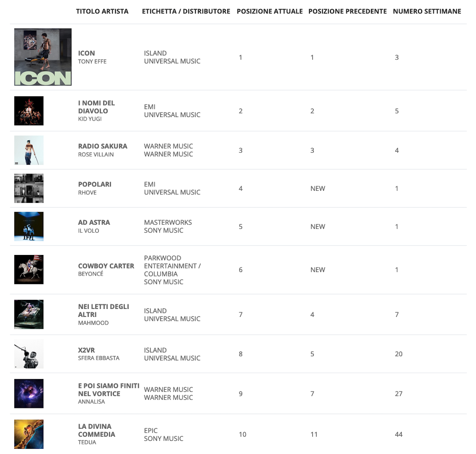The width and height of the screenshot is (476, 454).
Task: Click the X2VR album title
Action: [x=86, y=350]
